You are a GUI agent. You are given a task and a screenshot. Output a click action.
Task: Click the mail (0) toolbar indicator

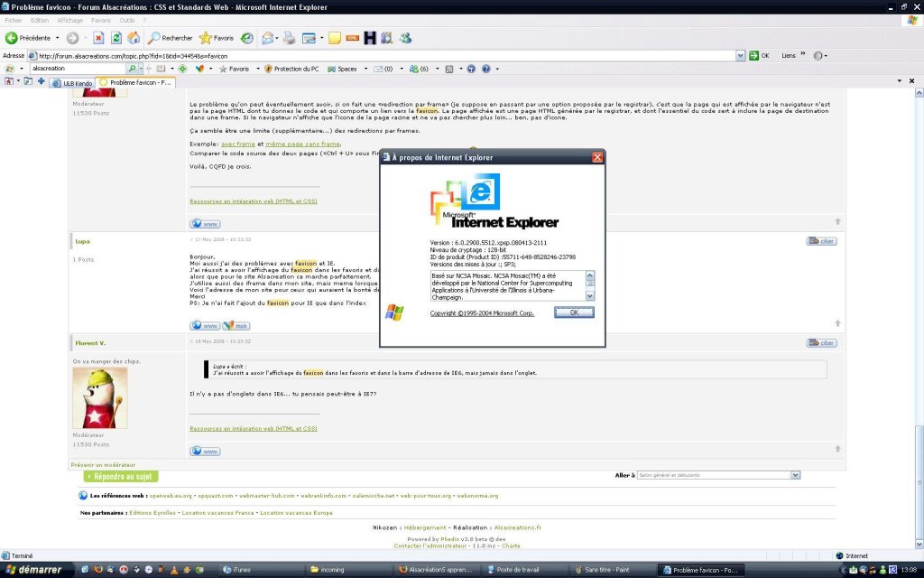[x=383, y=69]
